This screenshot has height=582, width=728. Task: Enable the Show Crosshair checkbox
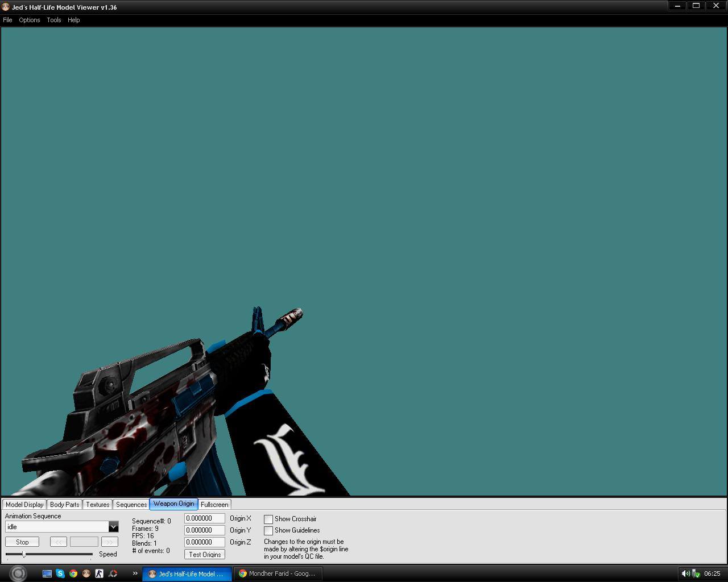268,519
